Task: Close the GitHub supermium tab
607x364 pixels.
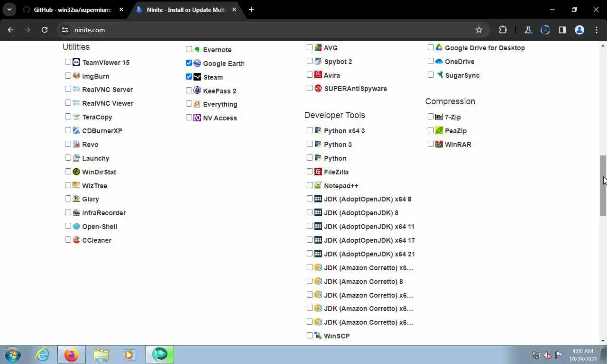Action: tap(121, 9)
